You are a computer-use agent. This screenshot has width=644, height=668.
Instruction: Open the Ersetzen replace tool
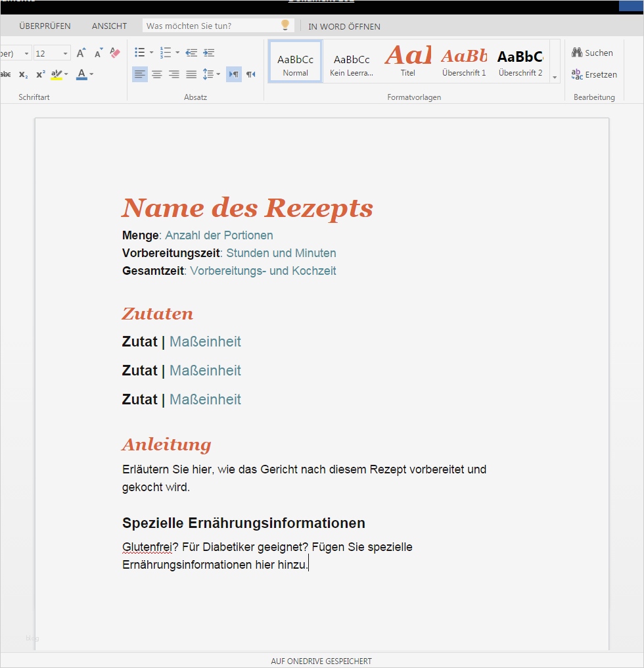coord(593,74)
